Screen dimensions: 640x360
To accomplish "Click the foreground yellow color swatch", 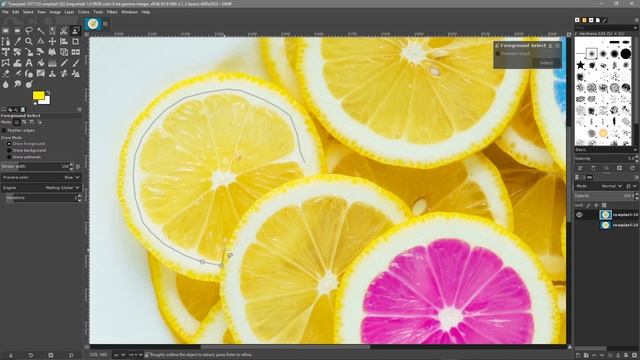I will coord(39,96).
